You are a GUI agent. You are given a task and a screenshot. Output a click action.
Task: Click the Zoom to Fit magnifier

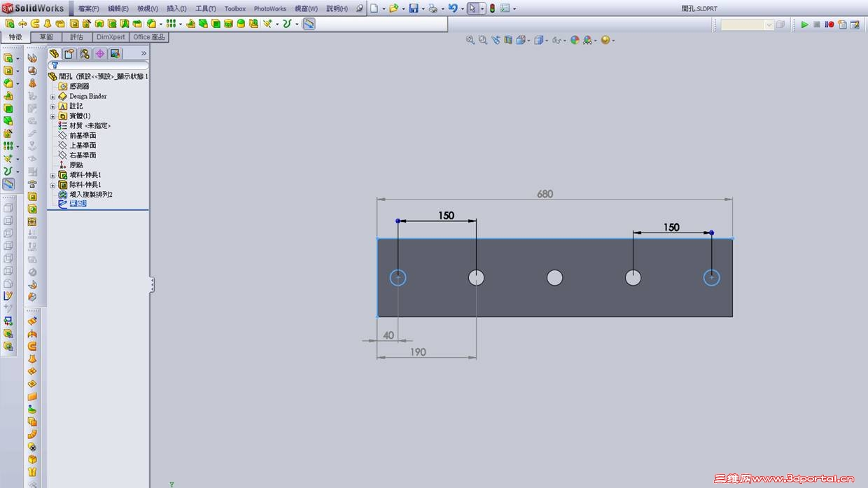[470, 40]
